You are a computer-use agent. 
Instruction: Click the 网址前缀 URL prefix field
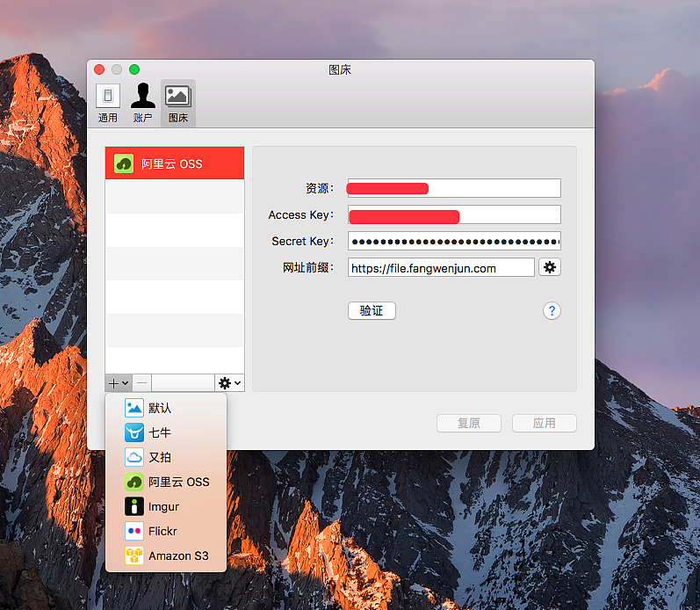[441, 268]
